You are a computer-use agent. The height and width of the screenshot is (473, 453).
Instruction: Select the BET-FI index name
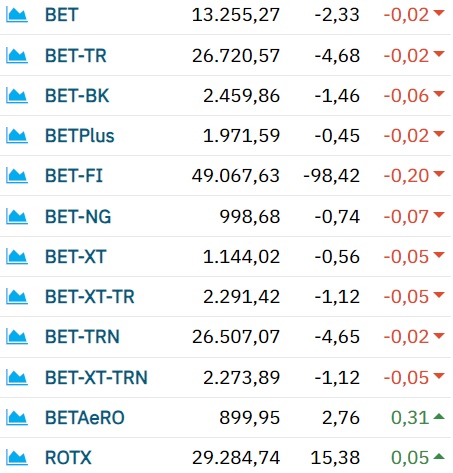(74, 176)
